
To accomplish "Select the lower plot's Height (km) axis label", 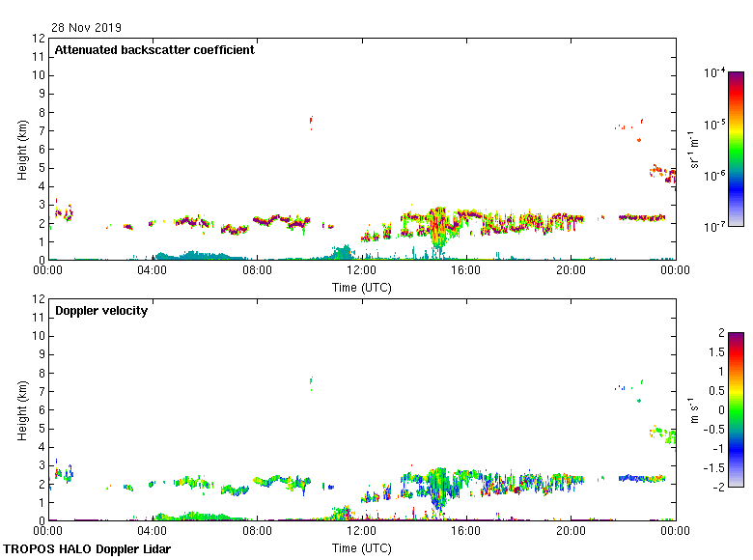I will click(x=21, y=410).
